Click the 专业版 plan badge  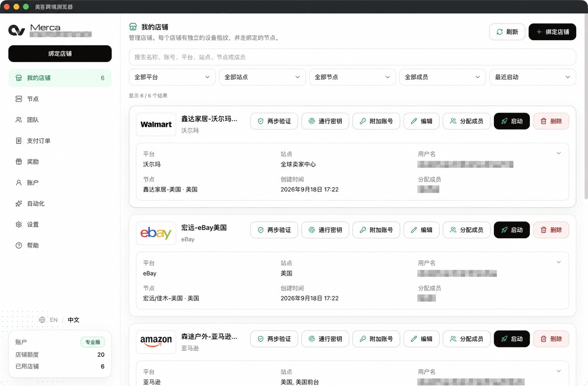93,342
